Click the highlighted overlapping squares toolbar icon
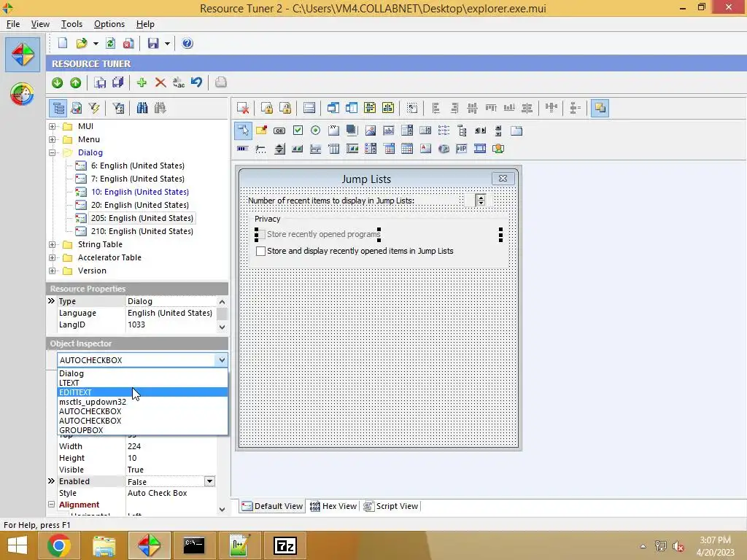 (x=600, y=108)
